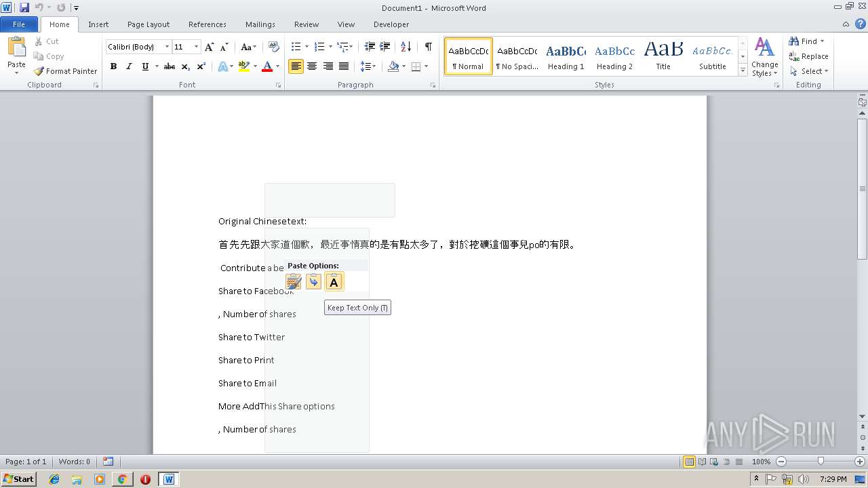The height and width of the screenshot is (488, 868).
Task: Open the Paragraph dialog launcher
Action: click(x=433, y=85)
